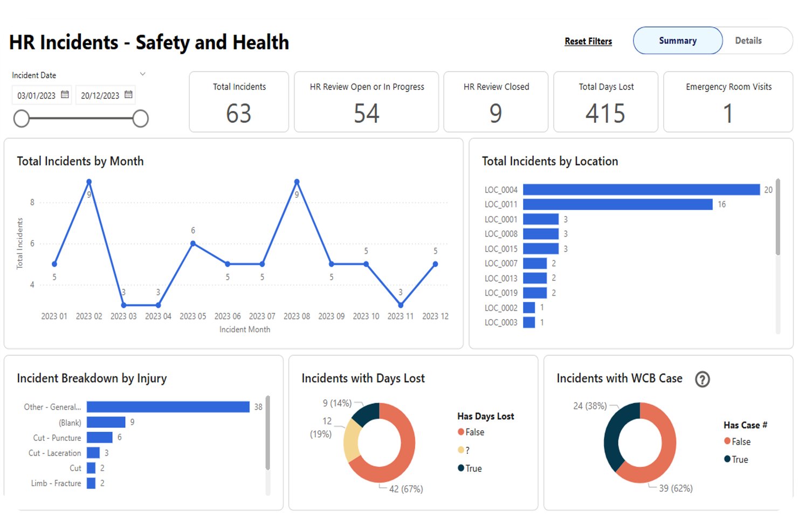
Task: Select the True legend item in Has Case #
Action: point(736,459)
